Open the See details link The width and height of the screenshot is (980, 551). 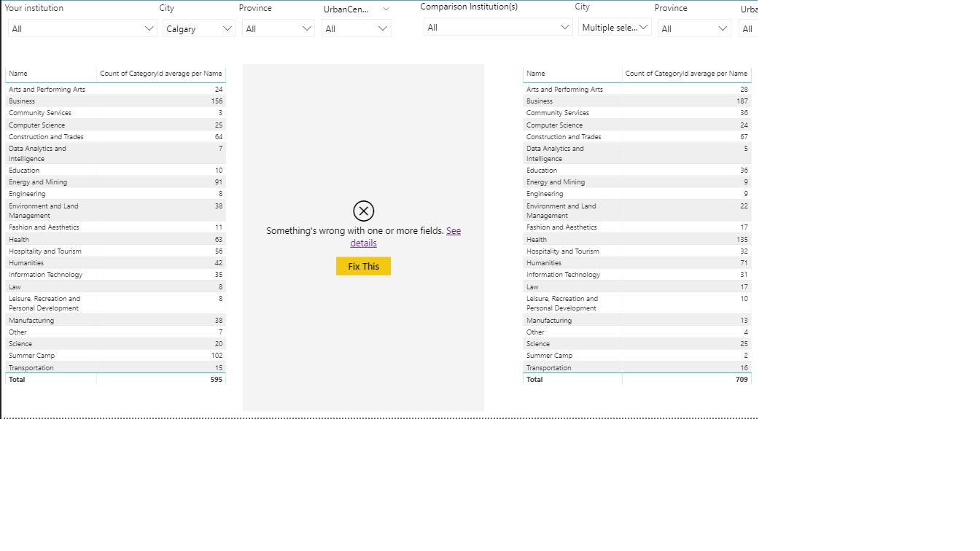[x=405, y=237]
